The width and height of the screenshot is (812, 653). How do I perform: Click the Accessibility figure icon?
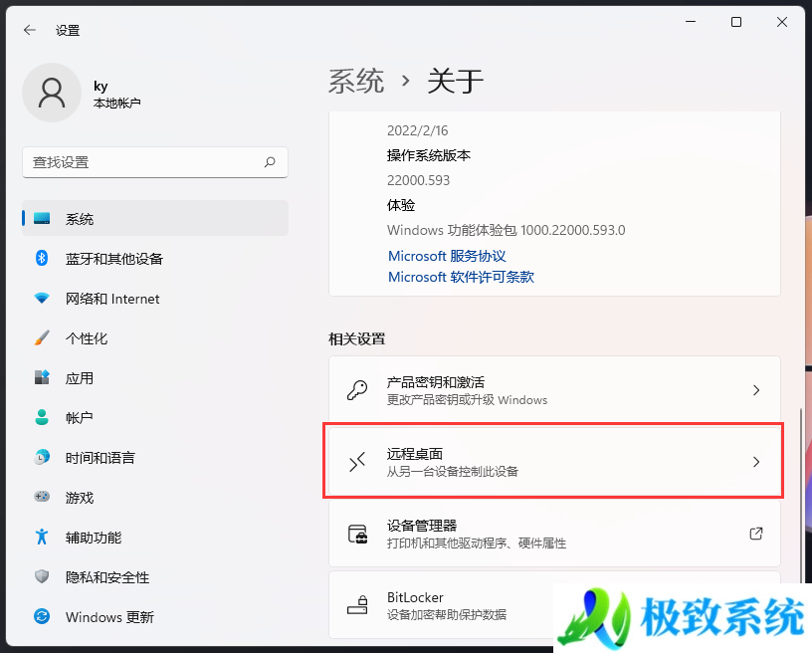(x=42, y=537)
